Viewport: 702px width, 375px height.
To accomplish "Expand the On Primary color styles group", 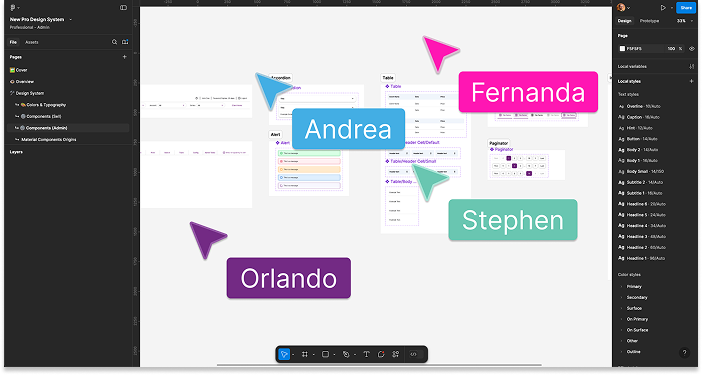I will (x=637, y=319).
